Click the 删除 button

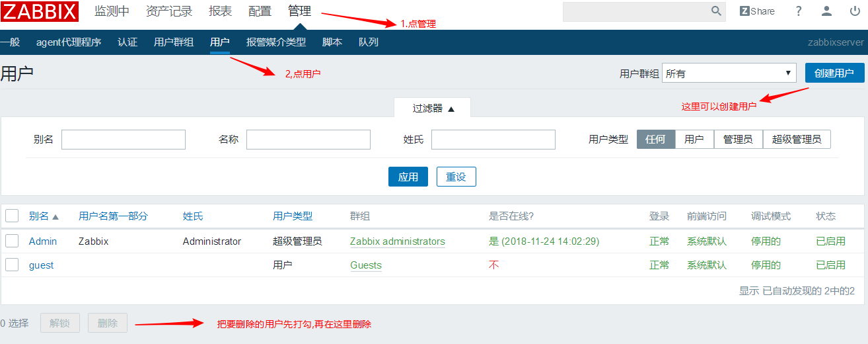108,323
